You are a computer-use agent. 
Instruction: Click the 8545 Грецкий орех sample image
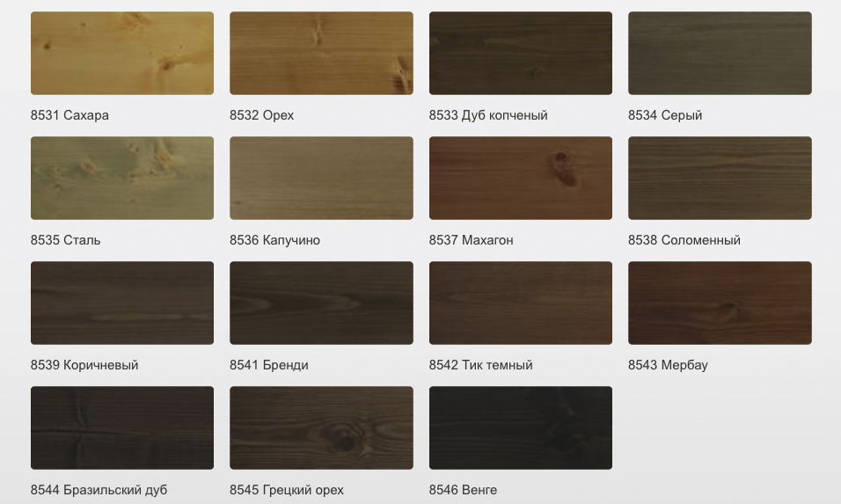point(321,427)
